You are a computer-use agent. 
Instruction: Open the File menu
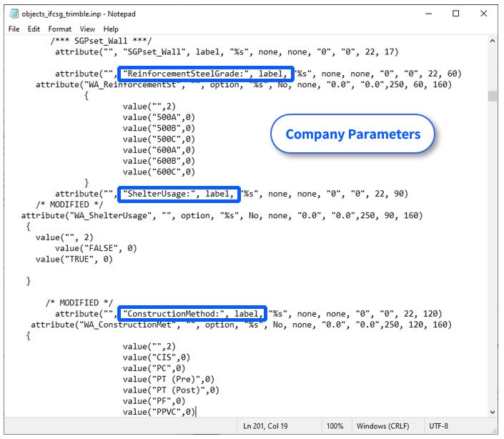pos(14,29)
